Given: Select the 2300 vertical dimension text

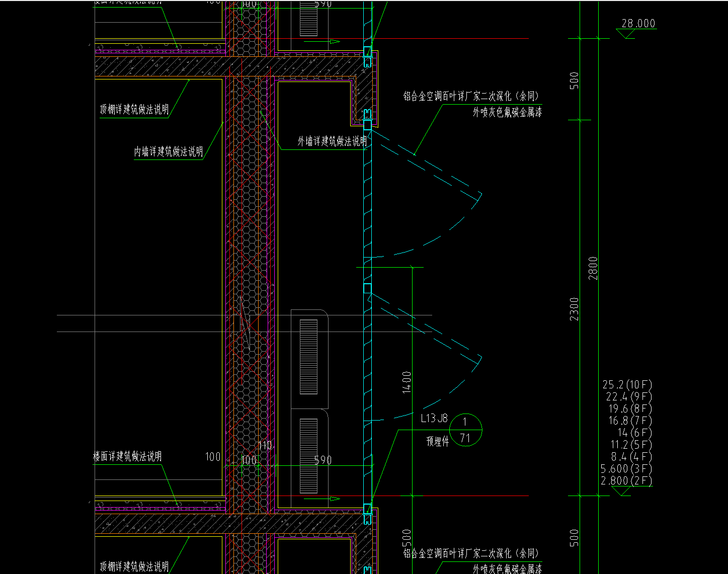Looking at the screenshot, I should pyautogui.click(x=574, y=309).
